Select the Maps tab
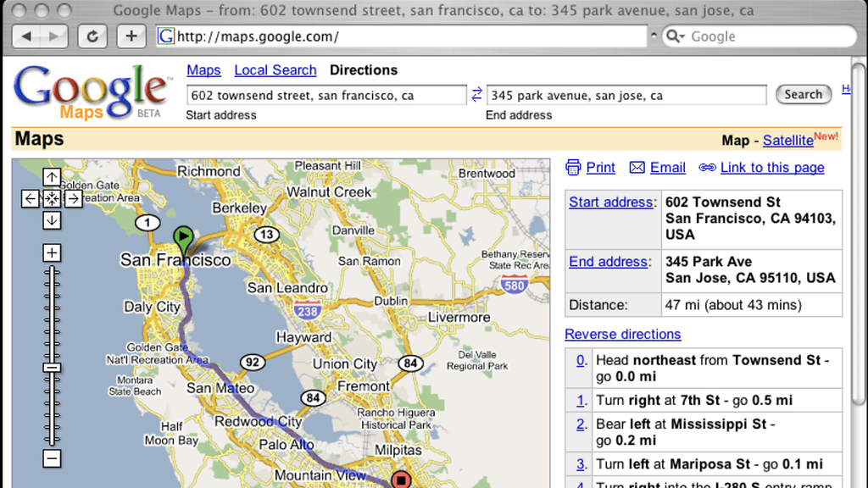The width and height of the screenshot is (868, 488). 203,70
